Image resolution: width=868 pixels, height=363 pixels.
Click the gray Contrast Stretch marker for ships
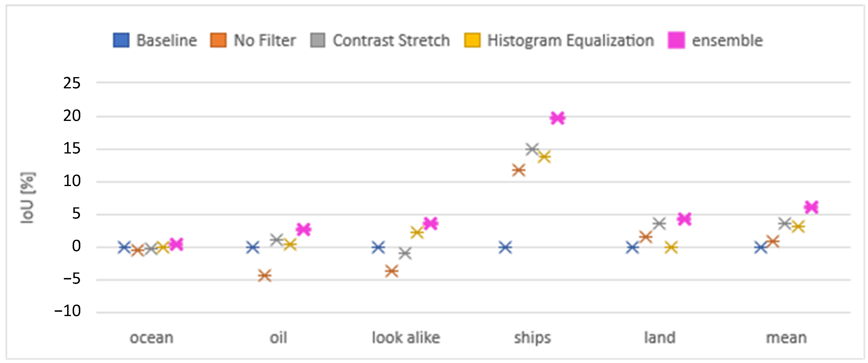532,149
